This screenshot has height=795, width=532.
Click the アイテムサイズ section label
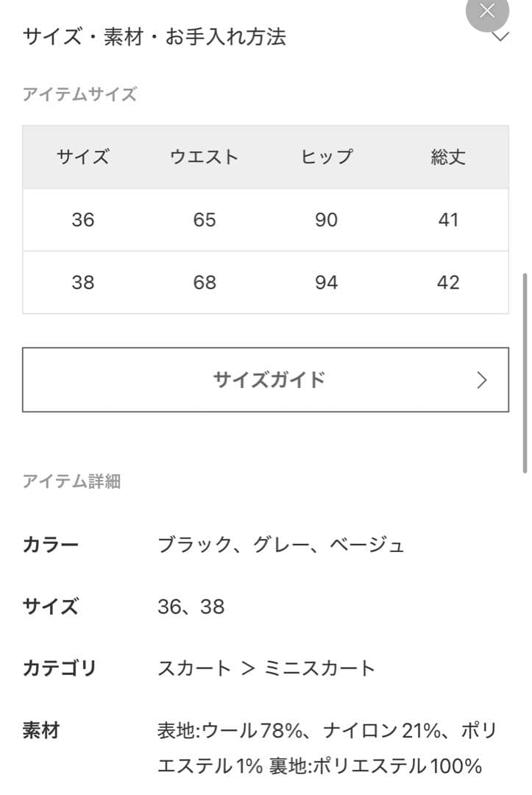point(79,93)
